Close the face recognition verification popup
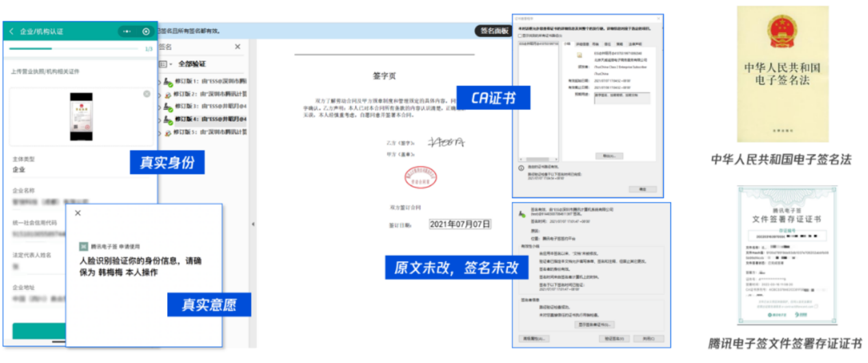The height and width of the screenshot is (363, 868). (78, 213)
